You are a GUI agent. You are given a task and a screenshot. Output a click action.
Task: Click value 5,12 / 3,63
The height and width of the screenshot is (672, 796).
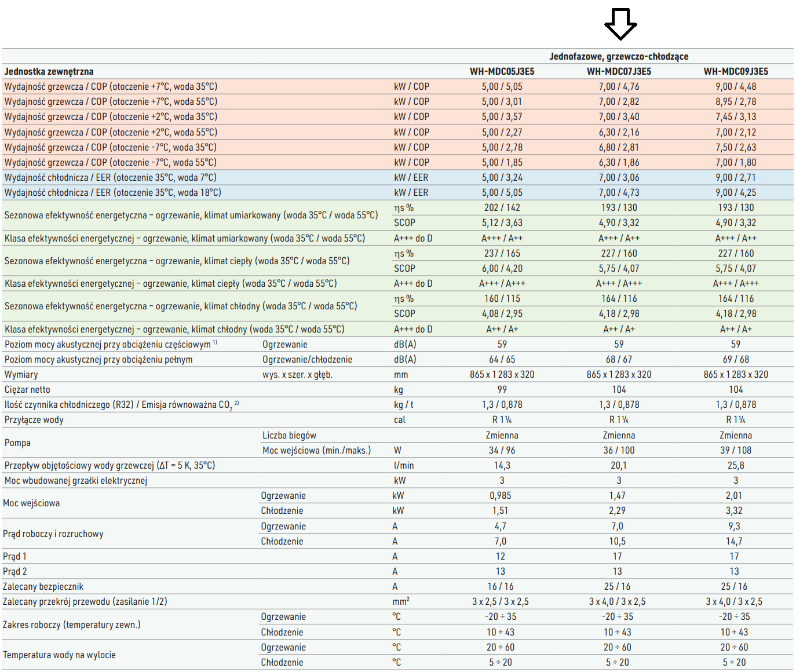click(x=502, y=222)
